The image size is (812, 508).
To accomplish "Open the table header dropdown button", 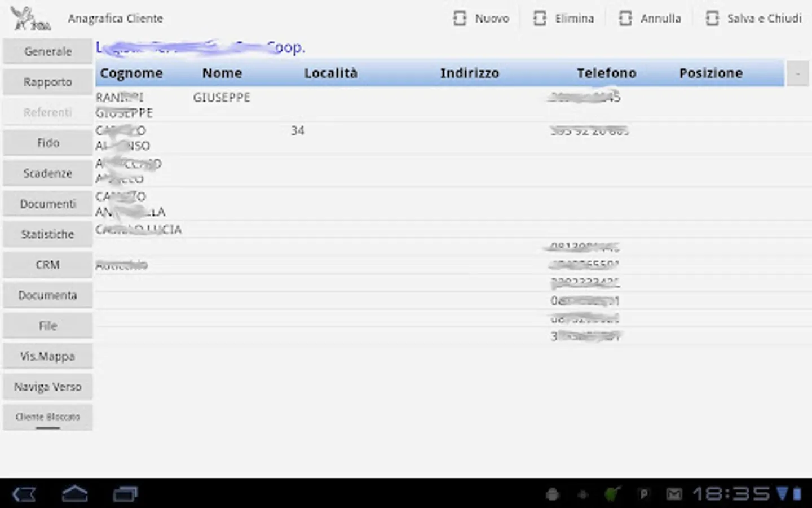I will (797, 74).
